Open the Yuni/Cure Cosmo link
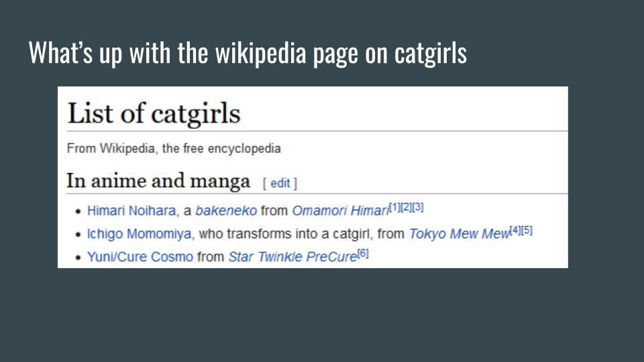 coord(140,257)
